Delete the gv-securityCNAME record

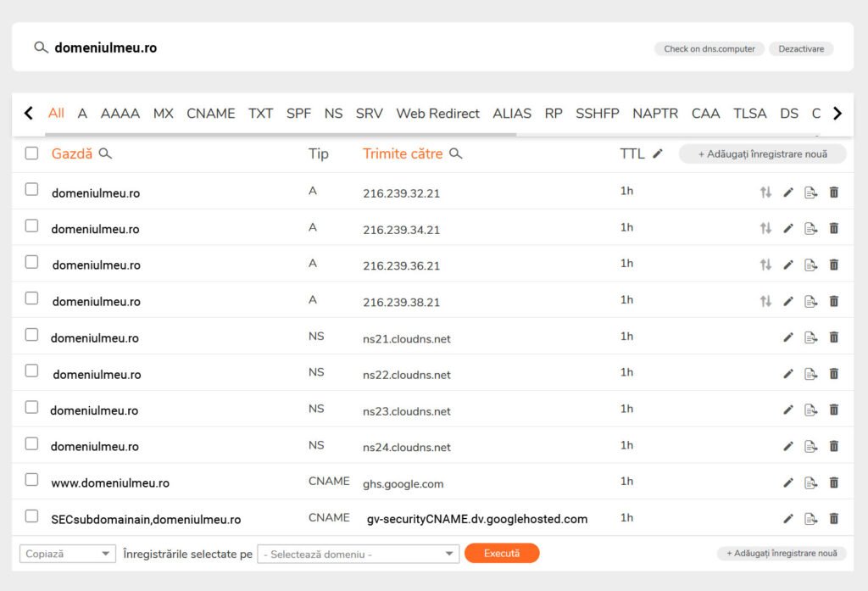[834, 517]
